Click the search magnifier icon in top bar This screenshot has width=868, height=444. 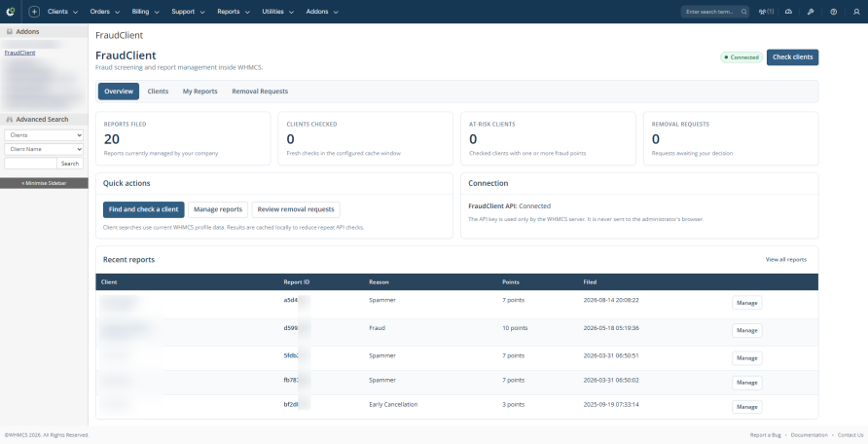click(744, 12)
